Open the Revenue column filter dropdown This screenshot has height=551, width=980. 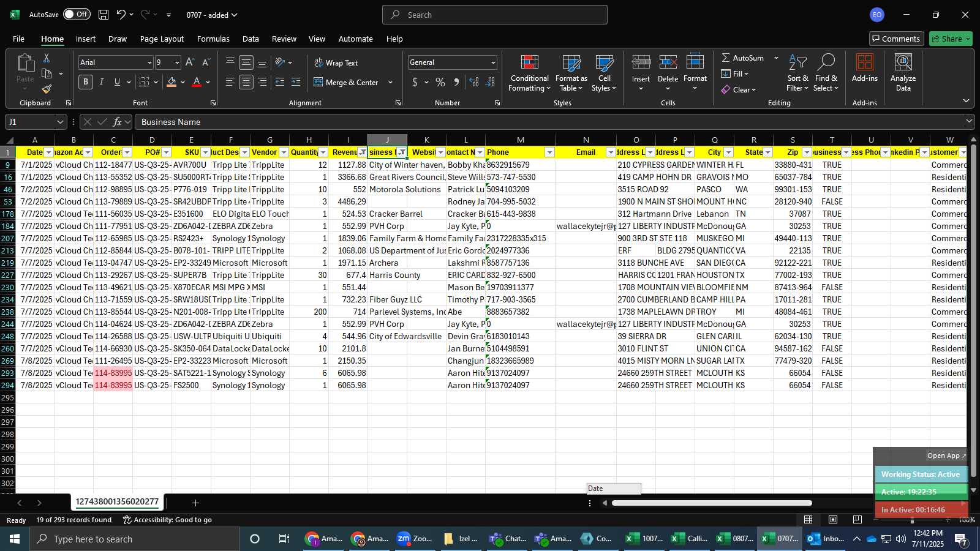click(363, 152)
